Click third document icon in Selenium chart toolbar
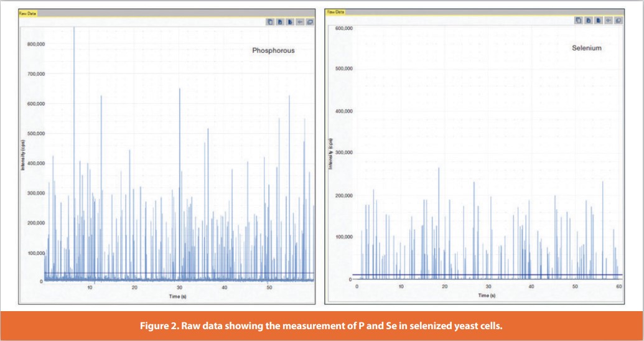 [599, 21]
